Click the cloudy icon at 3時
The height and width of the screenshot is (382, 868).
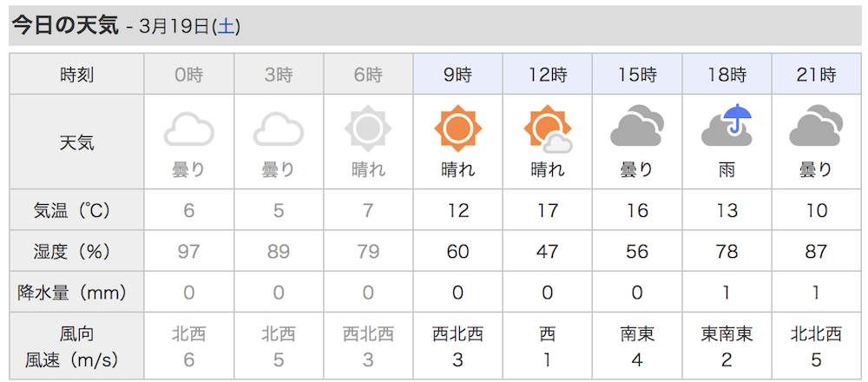(x=279, y=129)
